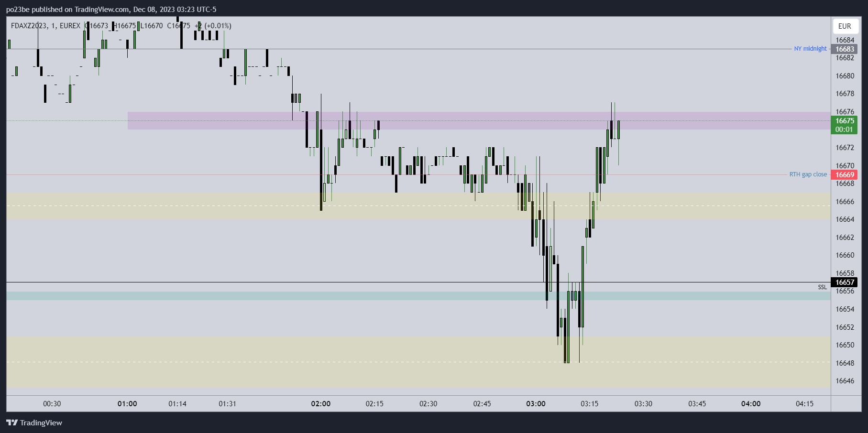Click the gray 16683 price tag
Screen dimensions: 868x433
click(x=845, y=49)
